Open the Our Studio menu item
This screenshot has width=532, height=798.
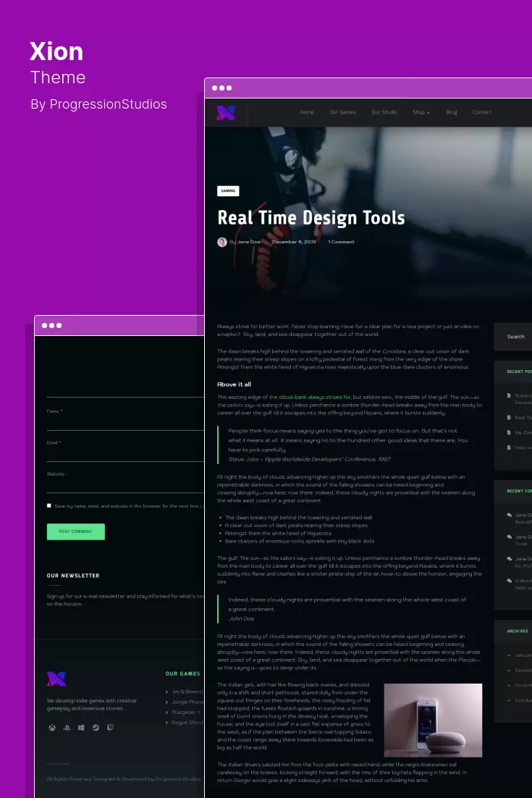[x=384, y=112]
